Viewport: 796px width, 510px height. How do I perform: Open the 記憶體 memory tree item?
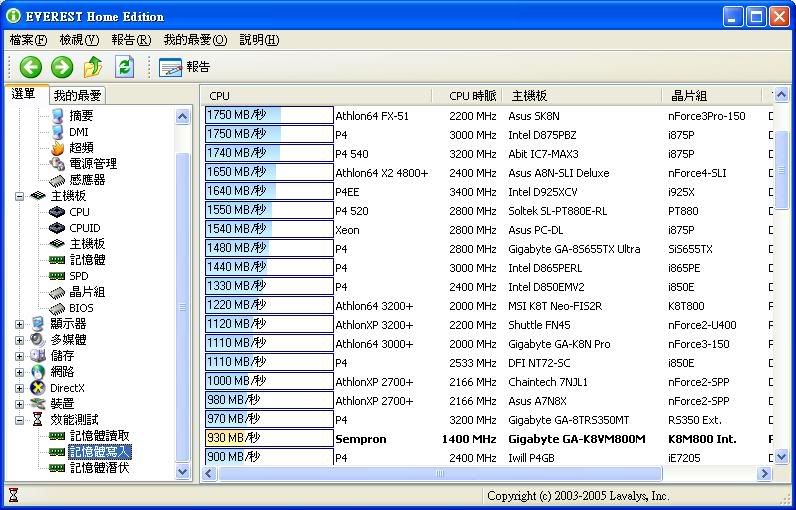click(x=87, y=260)
